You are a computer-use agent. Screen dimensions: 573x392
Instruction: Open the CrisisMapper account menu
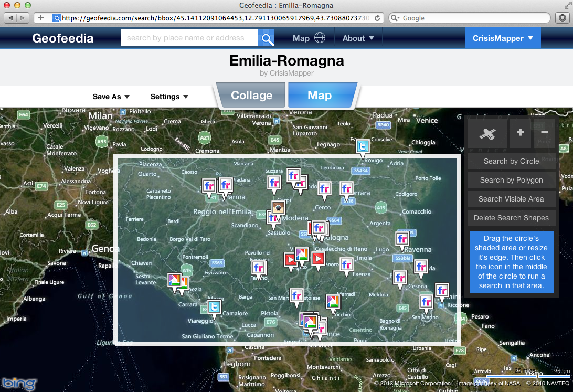(x=502, y=38)
